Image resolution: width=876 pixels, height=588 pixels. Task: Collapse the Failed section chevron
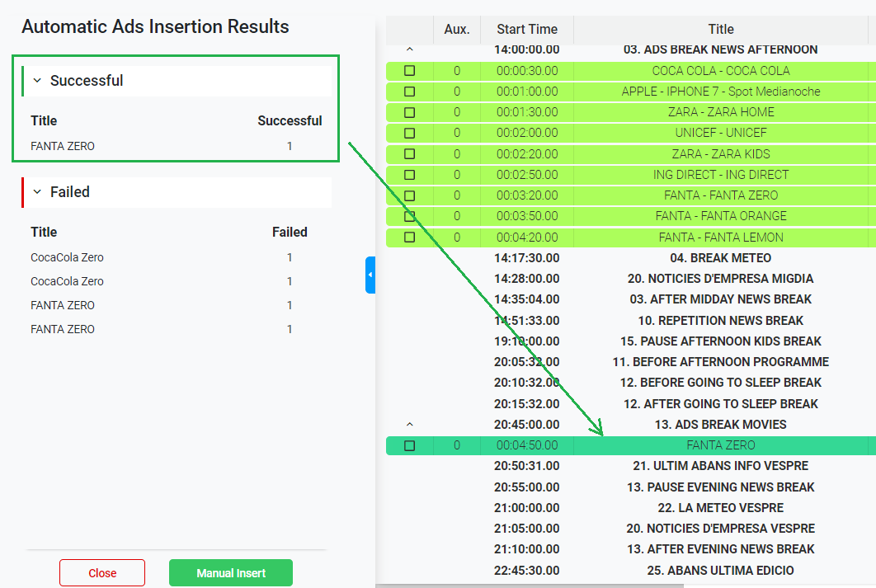tap(37, 192)
